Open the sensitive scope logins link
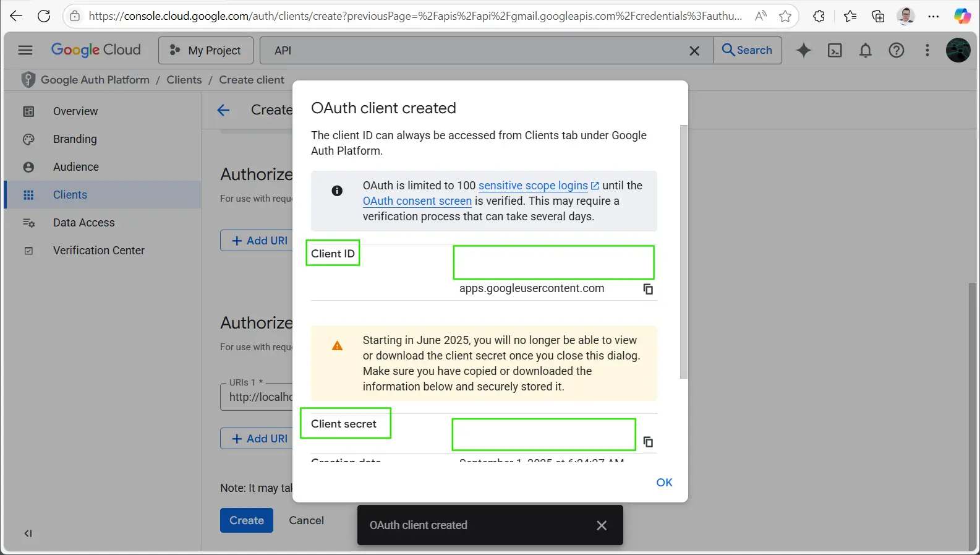 point(533,186)
